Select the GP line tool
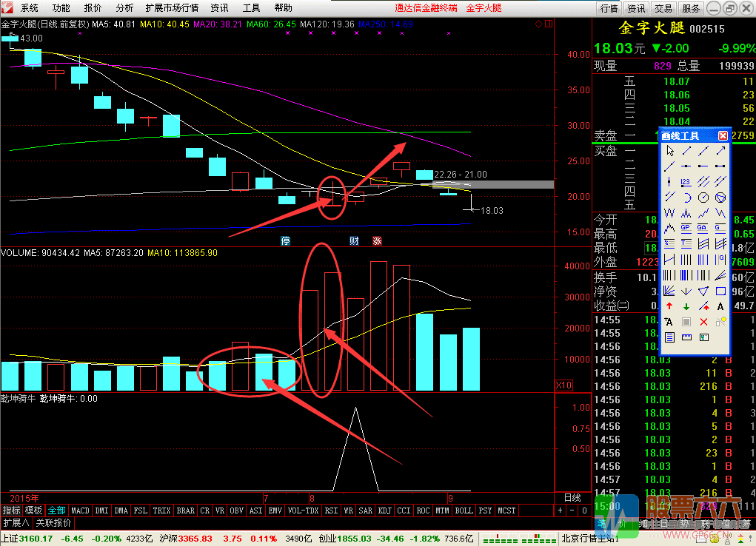756x546 pixels. [x=686, y=228]
